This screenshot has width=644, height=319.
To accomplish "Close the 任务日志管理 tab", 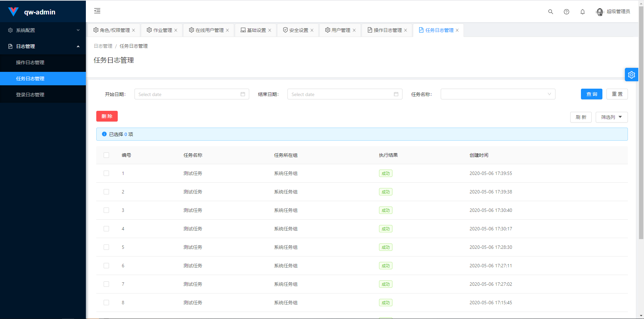I will click(457, 30).
